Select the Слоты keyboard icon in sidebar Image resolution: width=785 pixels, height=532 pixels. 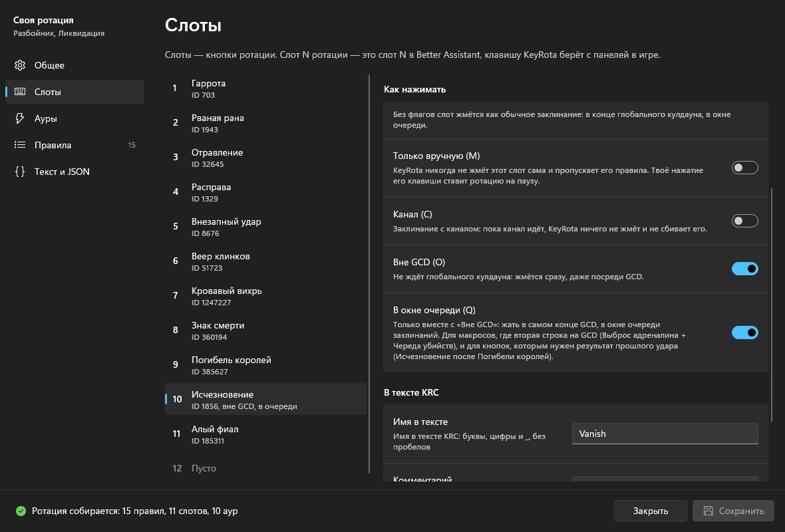click(x=20, y=92)
